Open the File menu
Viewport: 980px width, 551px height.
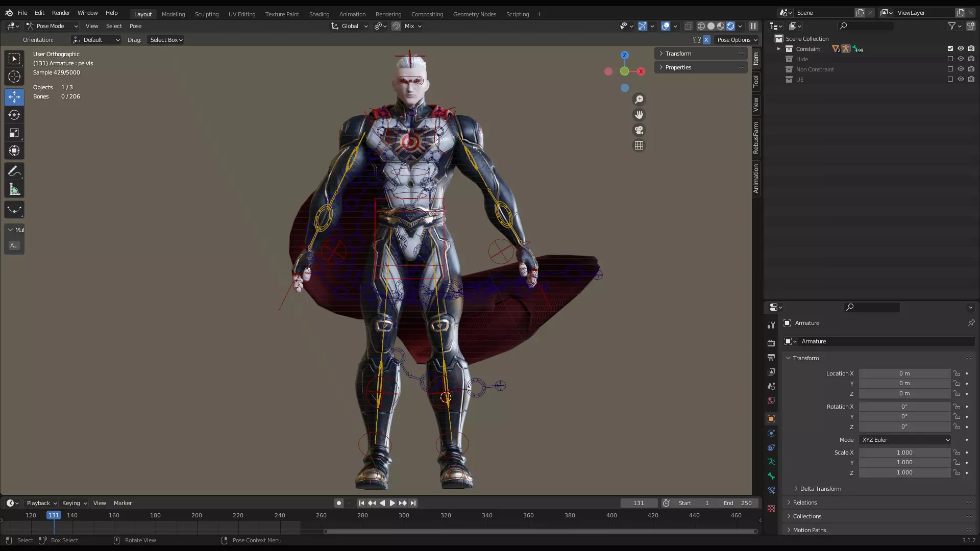(22, 13)
